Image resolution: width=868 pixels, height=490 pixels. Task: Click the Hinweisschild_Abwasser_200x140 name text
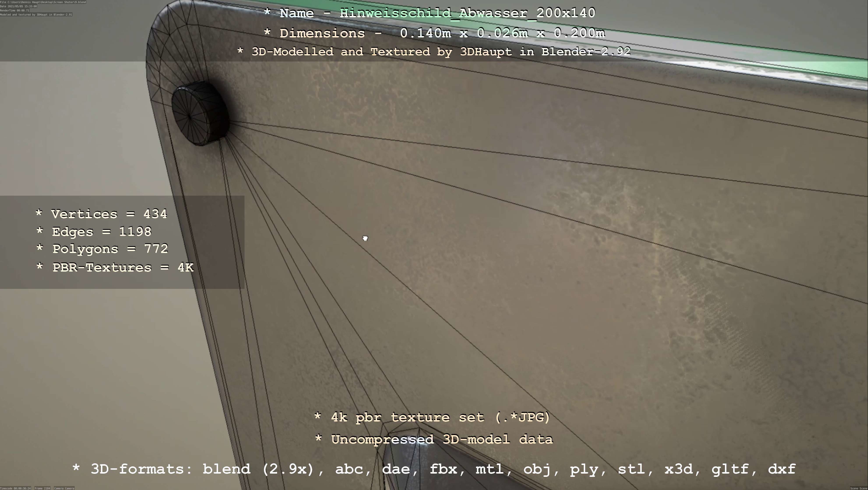[x=467, y=14]
